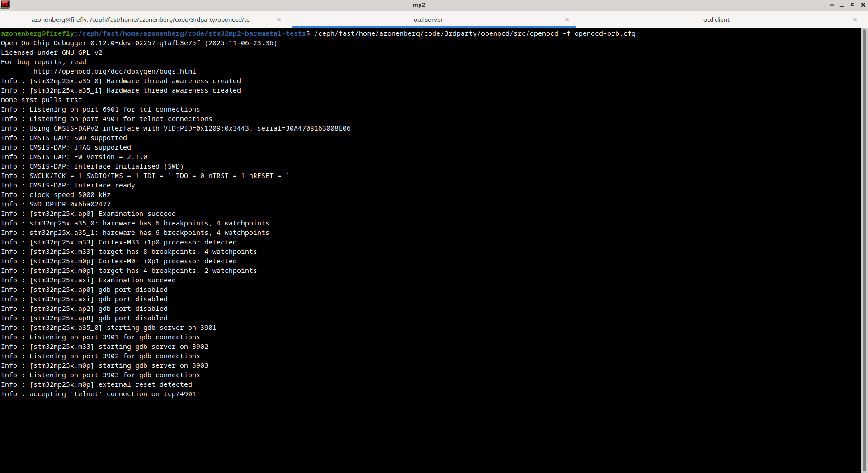Click the azonenberg@firefly prompt text
The image size is (868, 473).
(38, 33)
